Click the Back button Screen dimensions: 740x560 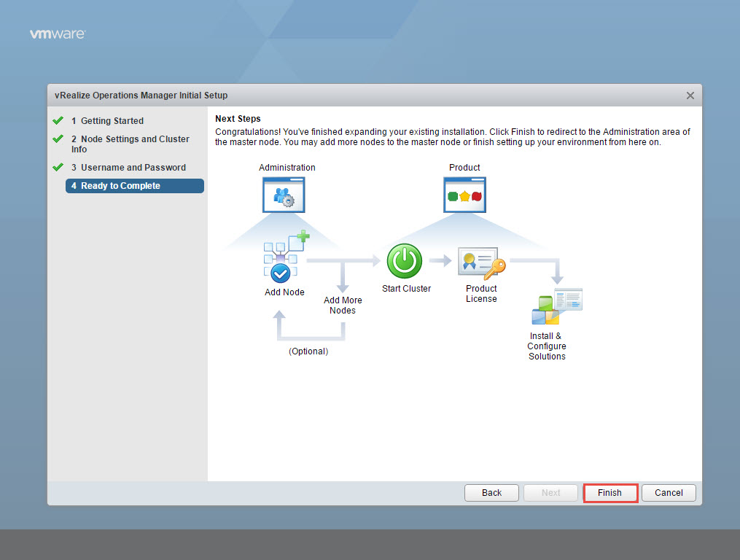[491, 492]
